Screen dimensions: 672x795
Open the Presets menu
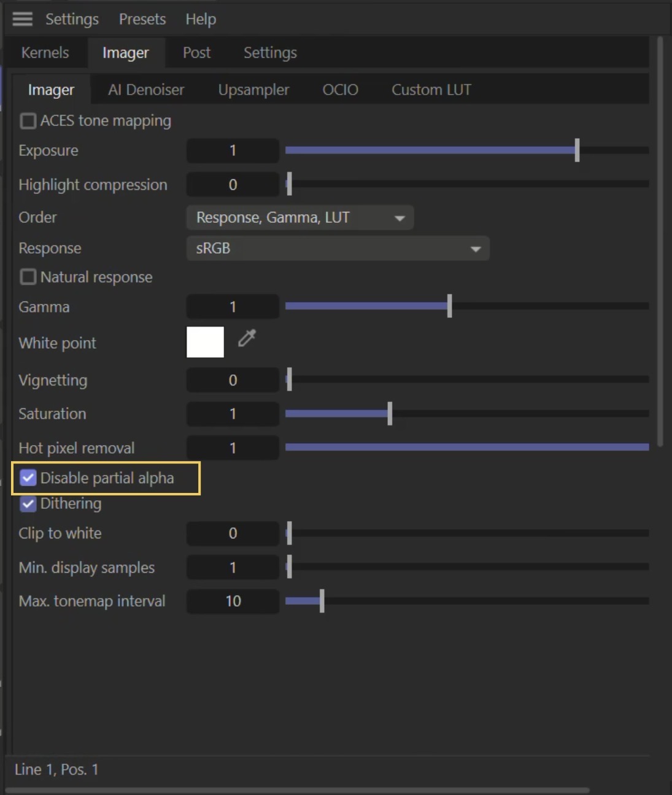coord(142,19)
